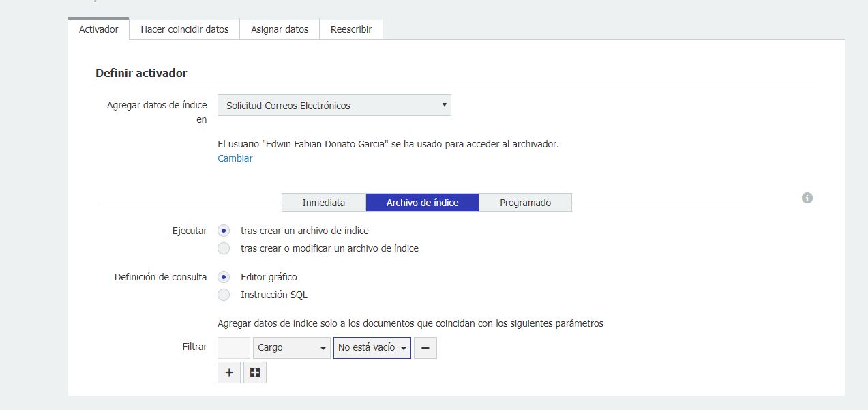Go to the 'Reescribir' tab
868x410 pixels.
351,29
